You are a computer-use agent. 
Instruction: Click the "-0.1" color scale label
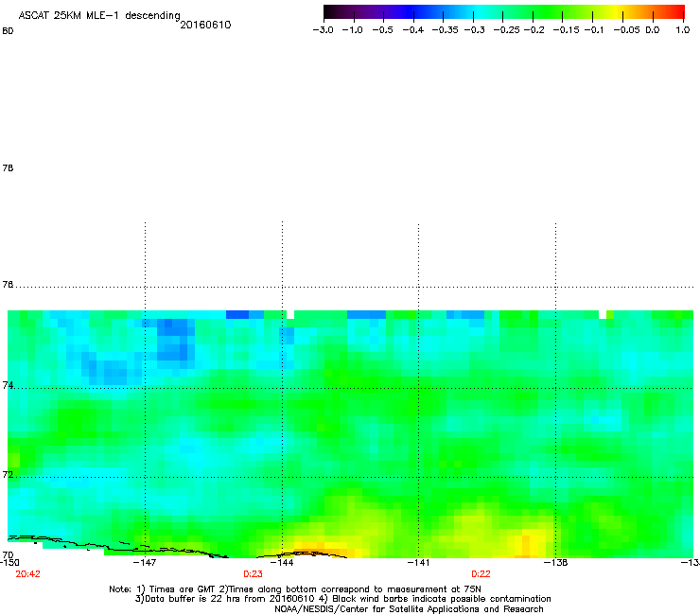point(594,30)
